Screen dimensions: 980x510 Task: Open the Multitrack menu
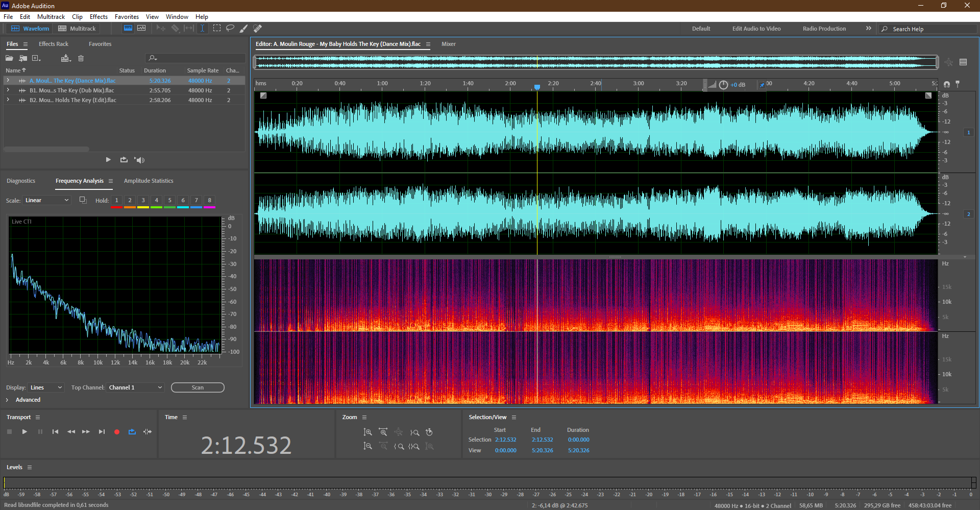click(x=51, y=17)
